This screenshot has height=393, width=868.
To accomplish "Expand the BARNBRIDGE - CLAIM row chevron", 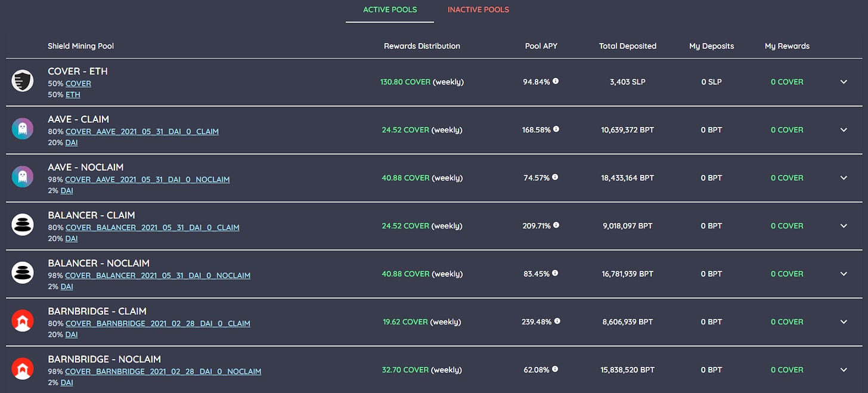I will pos(844,321).
